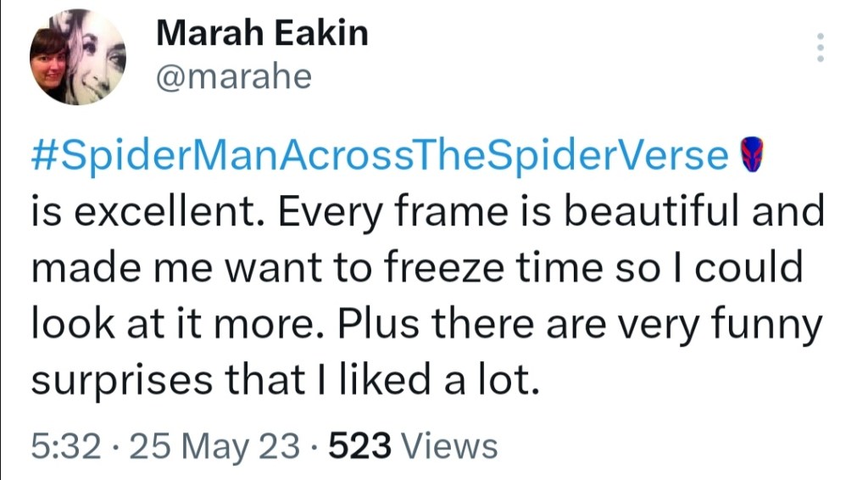868x480 pixels.
Task: Open the @marahe handle link
Action: click(234, 78)
